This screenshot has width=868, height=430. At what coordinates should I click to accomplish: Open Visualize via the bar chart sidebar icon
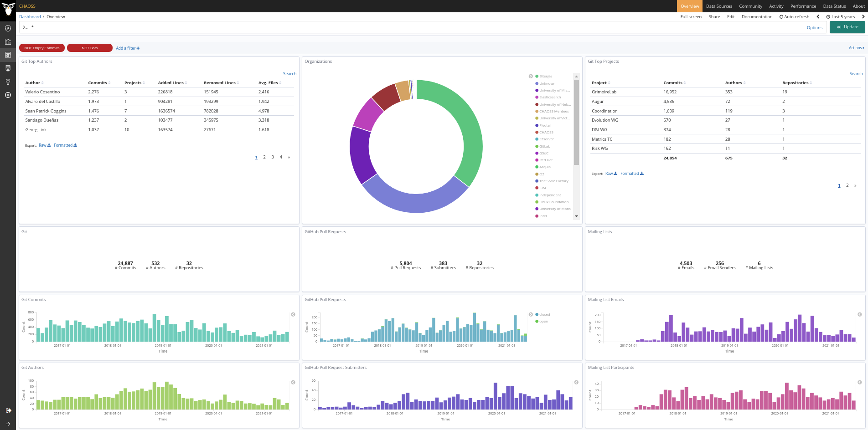point(8,41)
